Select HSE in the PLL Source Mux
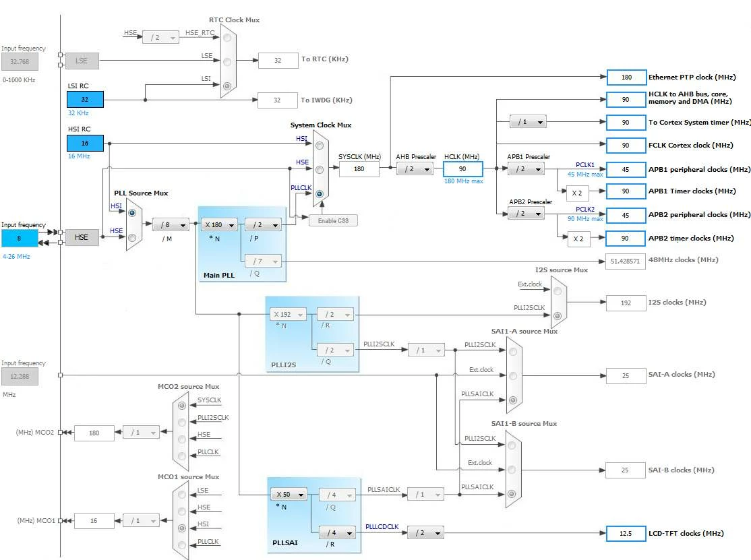The width and height of the screenshot is (751, 560). point(132,238)
